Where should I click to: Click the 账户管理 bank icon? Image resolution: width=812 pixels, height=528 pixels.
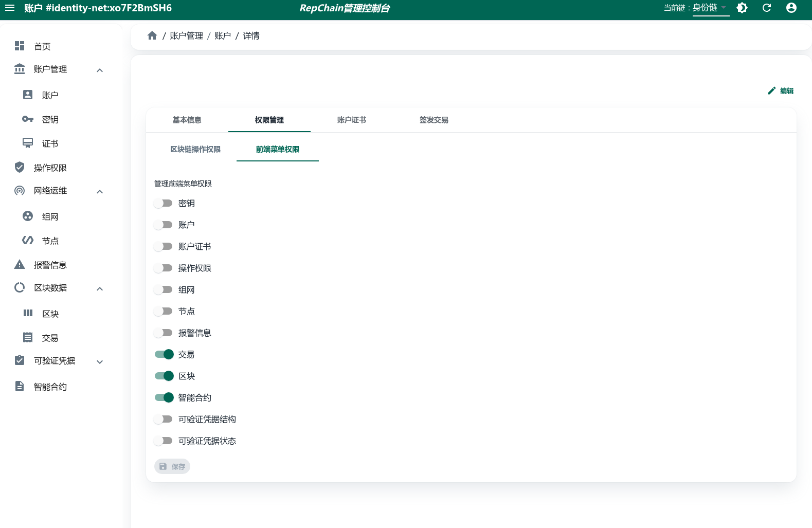[20, 69]
